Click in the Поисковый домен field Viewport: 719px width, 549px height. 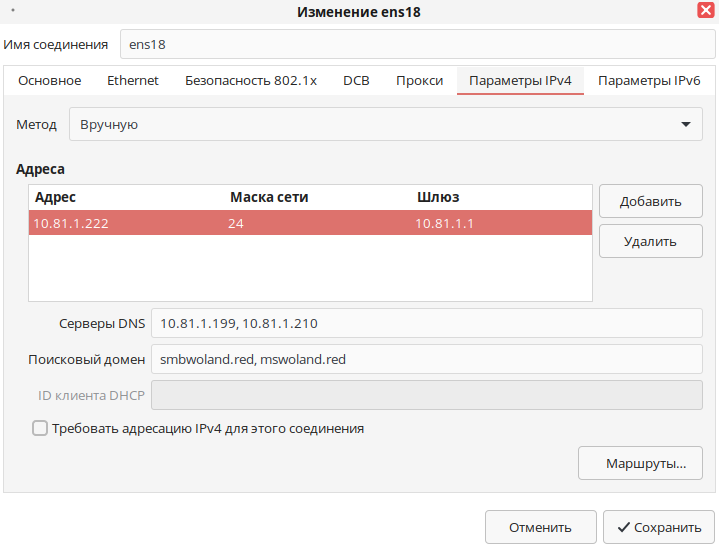(427, 359)
